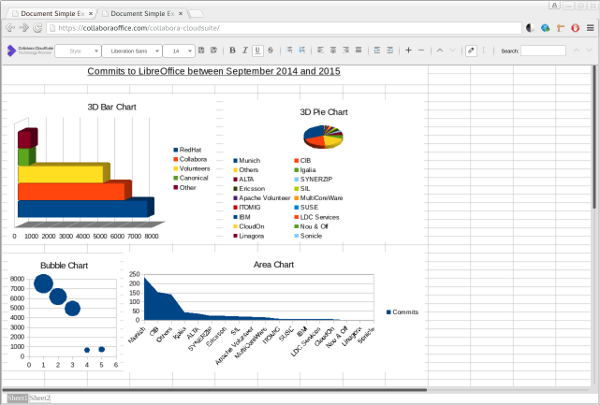Click the 'MultiCoreWare' legend entry
Image resolution: width=600 pixels, height=405 pixels.
pyautogui.click(x=321, y=198)
